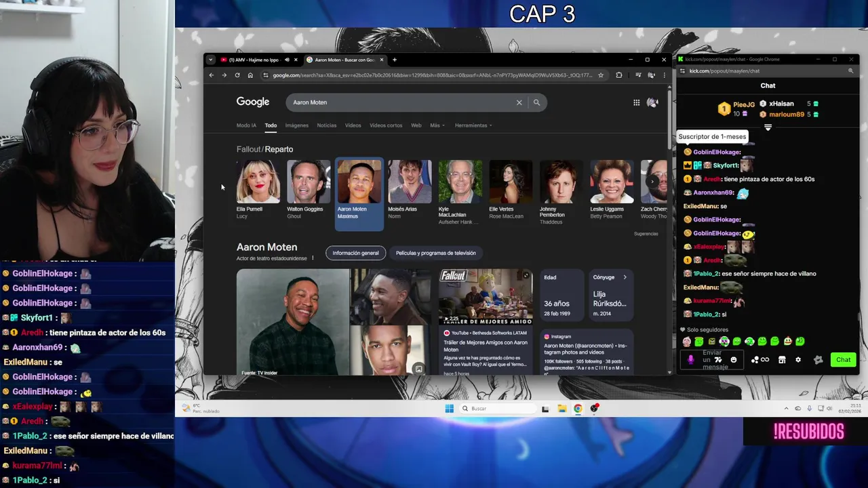Open a new browser tab with plus
This screenshot has width=868, height=488.
395,60
